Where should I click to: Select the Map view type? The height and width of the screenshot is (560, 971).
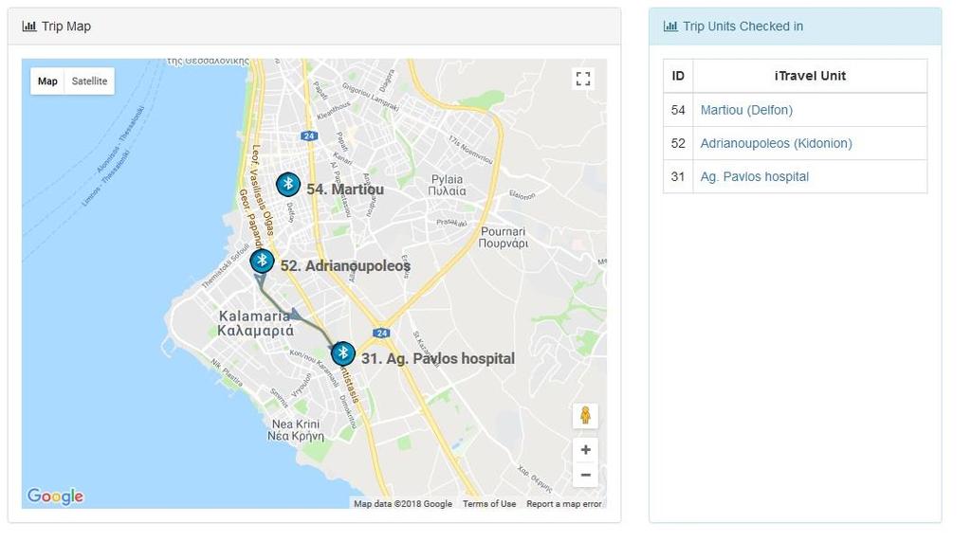pos(47,81)
